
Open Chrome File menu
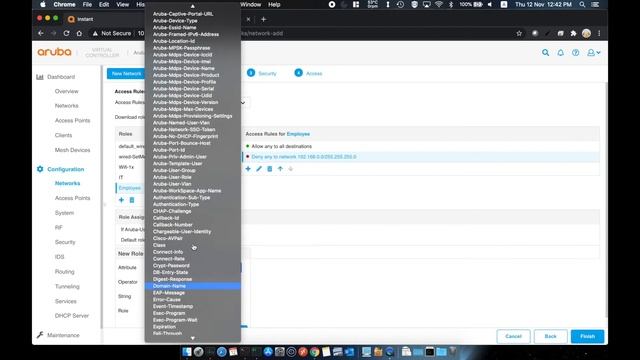[87, 4]
